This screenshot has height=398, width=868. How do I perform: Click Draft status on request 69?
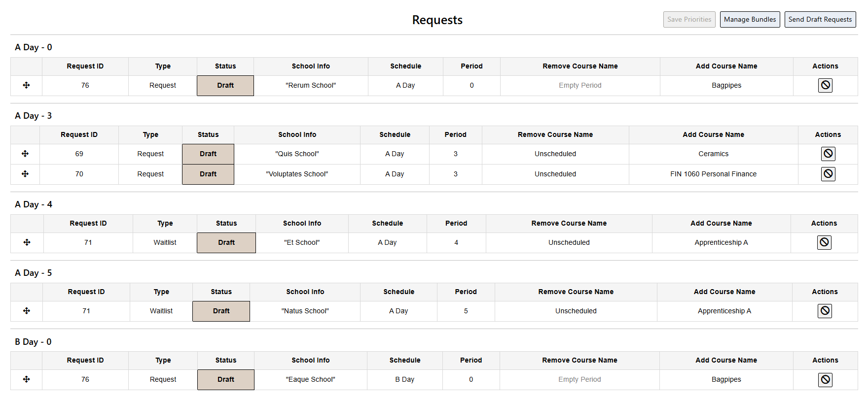click(x=208, y=154)
